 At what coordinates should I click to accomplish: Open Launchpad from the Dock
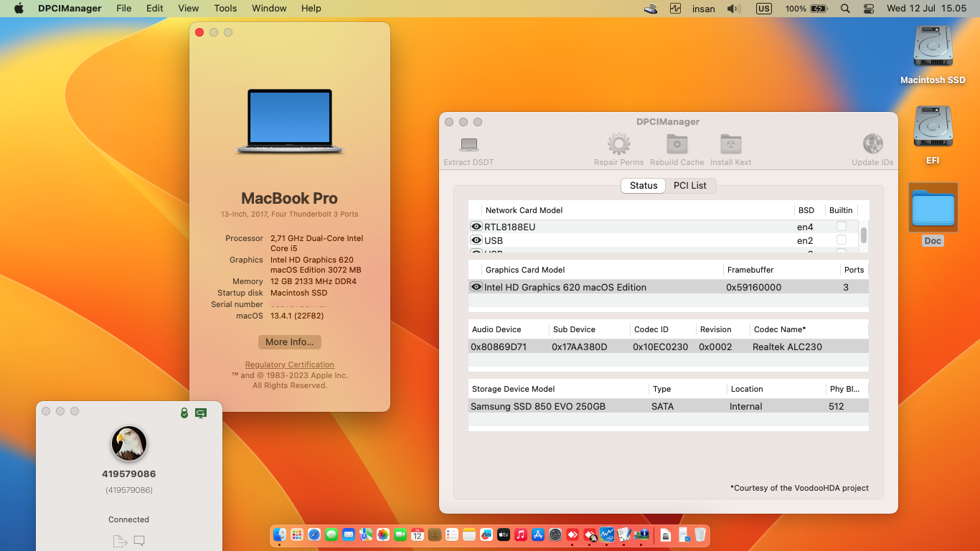[x=297, y=534]
